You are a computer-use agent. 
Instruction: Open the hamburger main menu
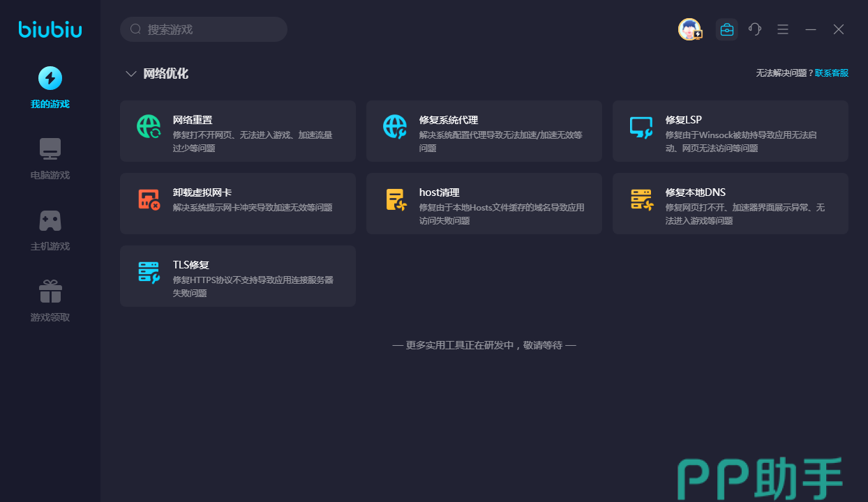[x=783, y=29]
